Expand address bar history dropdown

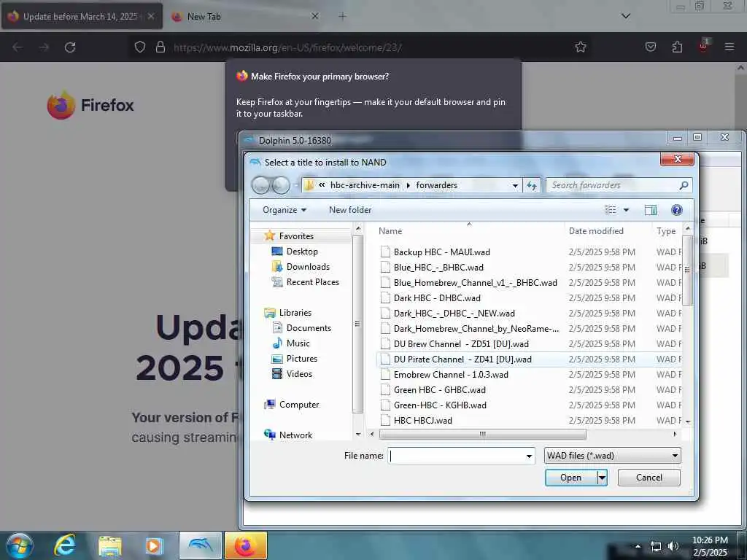pyautogui.click(x=515, y=185)
